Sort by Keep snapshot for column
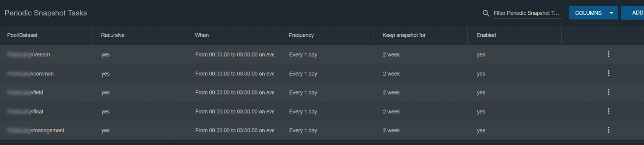 click(x=404, y=35)
